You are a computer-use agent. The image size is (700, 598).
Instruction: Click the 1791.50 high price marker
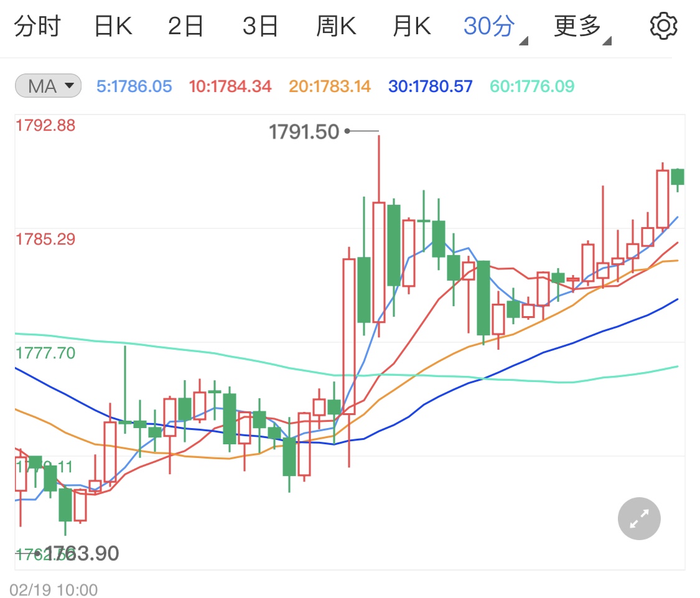pyautogui.click(x=304, y=132)
